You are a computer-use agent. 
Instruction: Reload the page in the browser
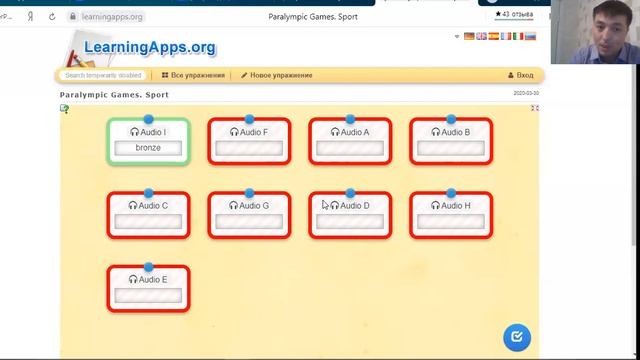coord(52,17)
